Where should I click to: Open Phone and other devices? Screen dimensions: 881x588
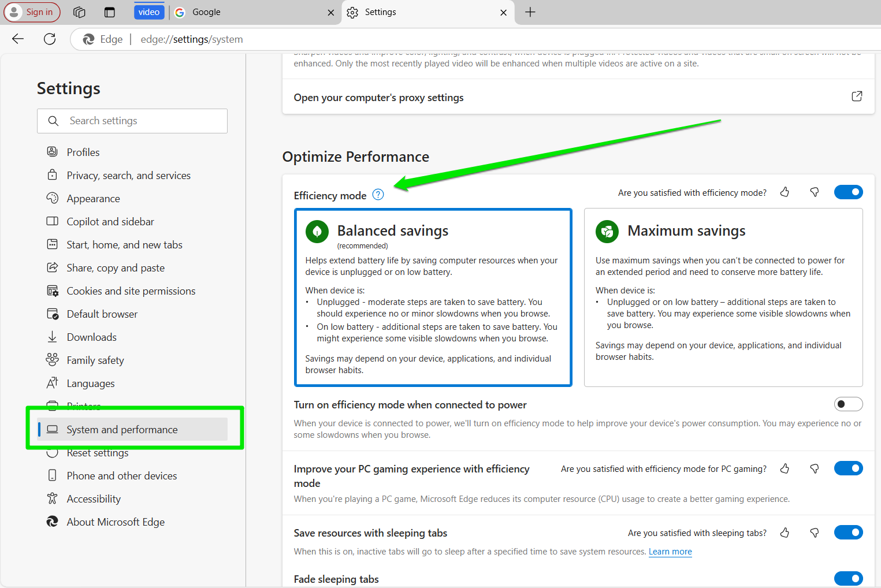click(x=132, y=475)
